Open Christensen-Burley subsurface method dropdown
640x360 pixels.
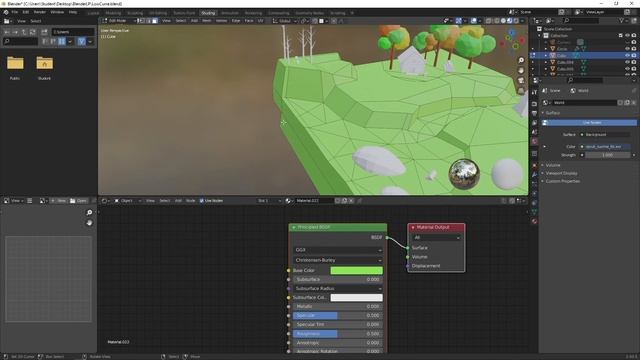[x=338, y=260]
